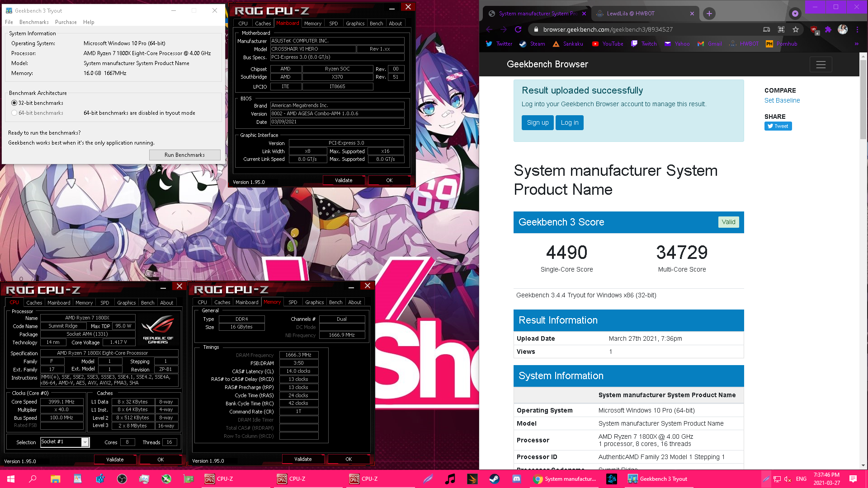868x488 pixels.
Task: Open the Chrome tab search dropdown
Action: (795, 14)
